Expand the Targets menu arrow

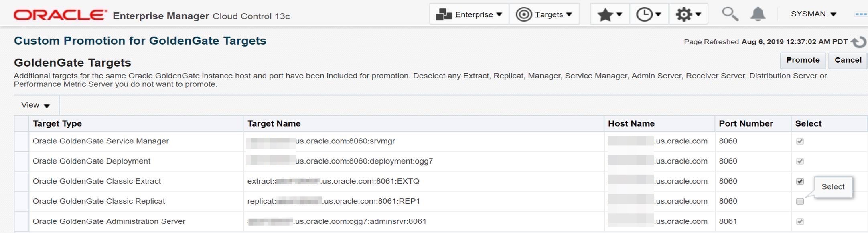coord(569,14)
